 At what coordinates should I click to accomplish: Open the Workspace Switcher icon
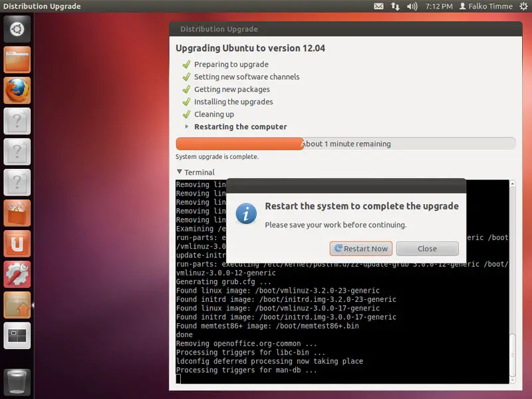pyautogui.click(x=17, y=336)
